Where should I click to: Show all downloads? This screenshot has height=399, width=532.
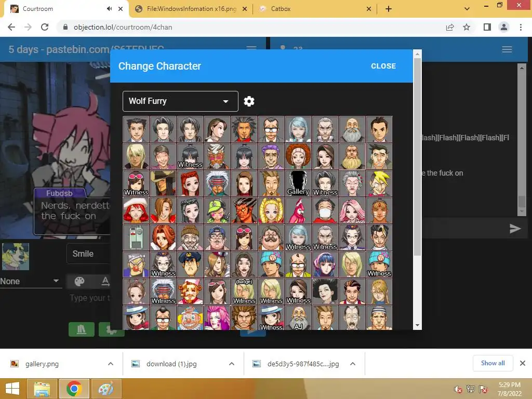pyautogui.click(x=493, y=363)
